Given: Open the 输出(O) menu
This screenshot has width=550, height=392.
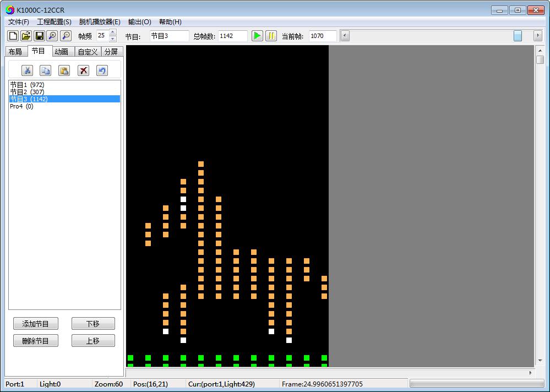Looking at the screenshot, I should 140,21.
